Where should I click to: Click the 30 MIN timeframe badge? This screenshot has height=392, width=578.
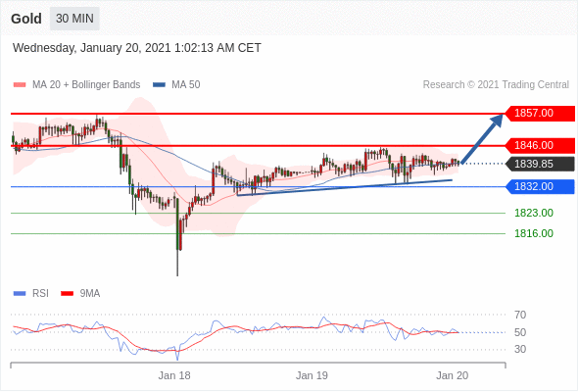point(74,19)
